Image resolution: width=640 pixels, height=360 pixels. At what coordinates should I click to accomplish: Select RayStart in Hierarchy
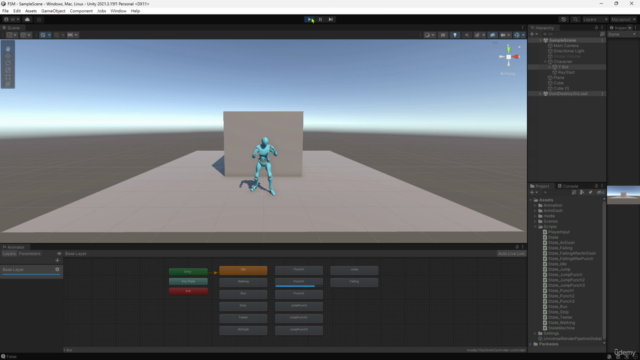point(566,72)
